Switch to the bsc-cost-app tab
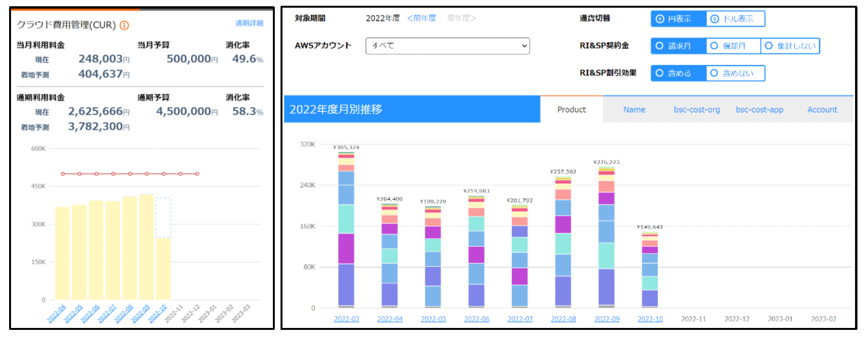Viewport: 868px width, 339px height. 760,109
